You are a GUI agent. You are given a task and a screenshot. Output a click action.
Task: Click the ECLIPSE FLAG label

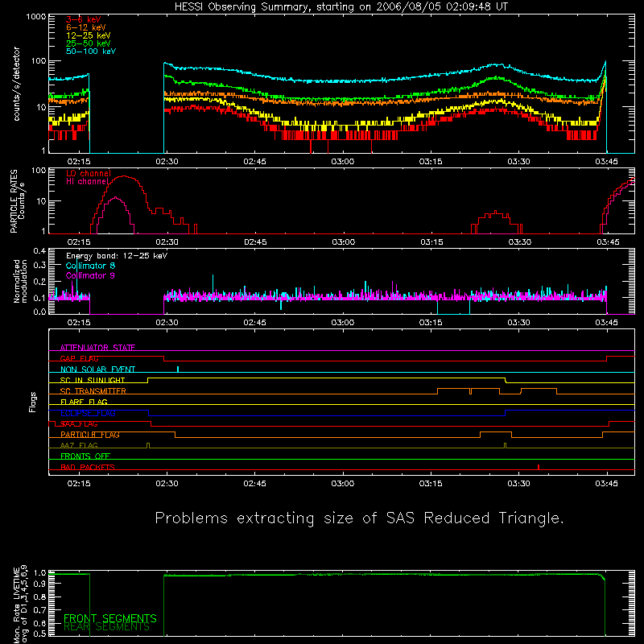click(88, 413)
